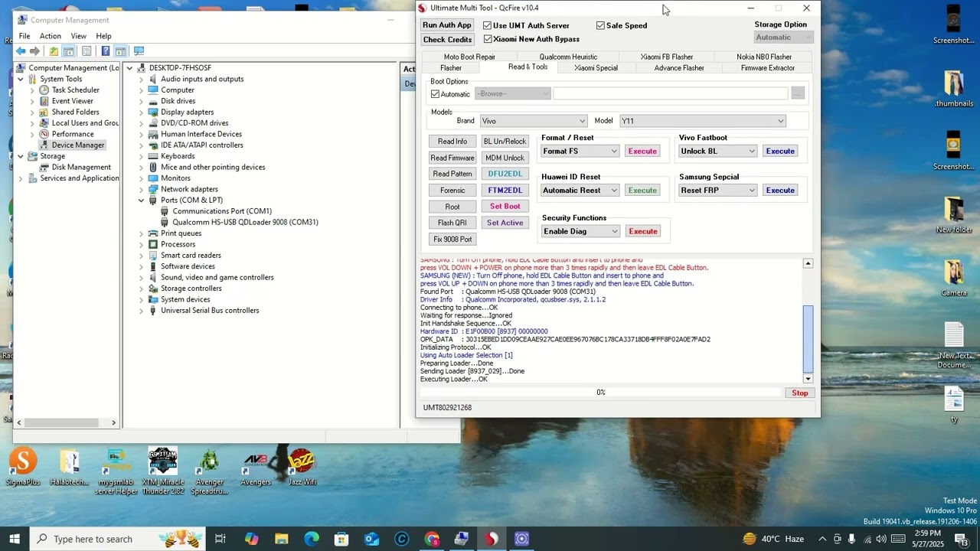Collapse the System Tools tree node
This screenshot has height=551, width=980.
pos(20,79)
